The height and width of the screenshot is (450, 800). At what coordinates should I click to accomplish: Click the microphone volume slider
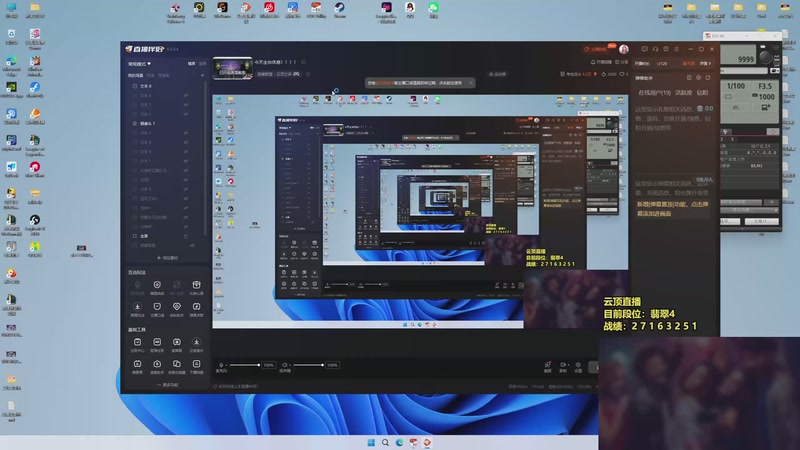245,365
